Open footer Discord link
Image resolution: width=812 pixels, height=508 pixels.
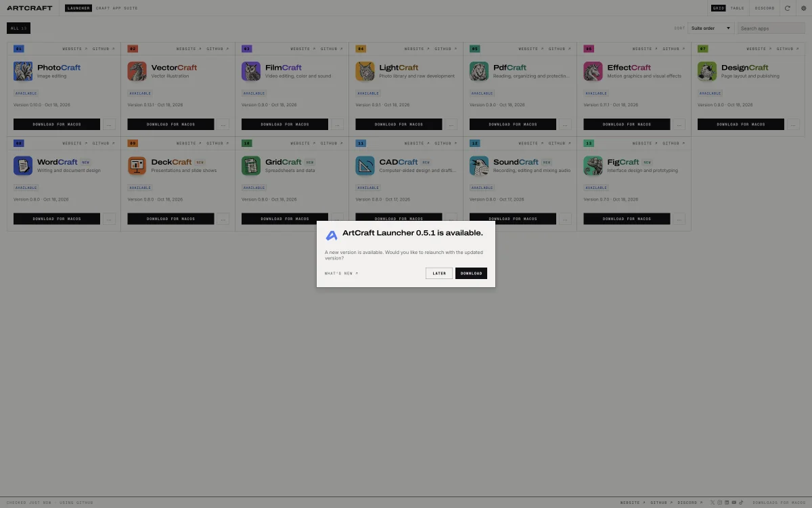tap(690, 503)
